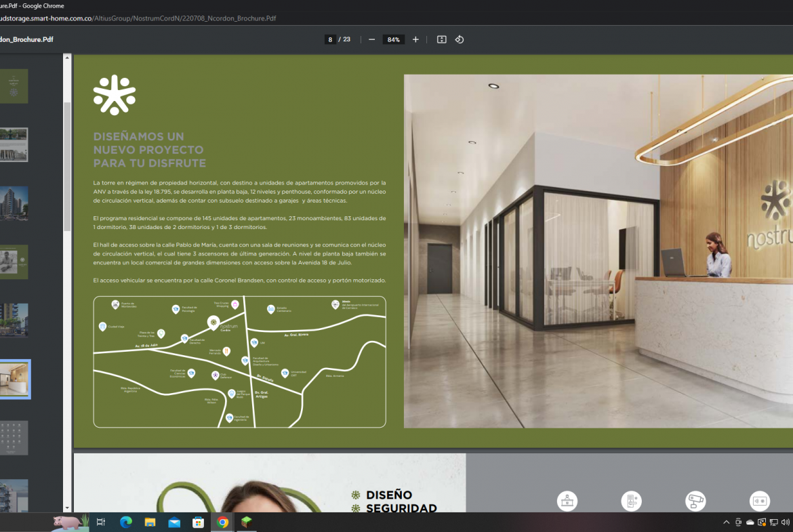
Task: Select the highlighted lobby page thumbnail
Action: pos(14,379)
